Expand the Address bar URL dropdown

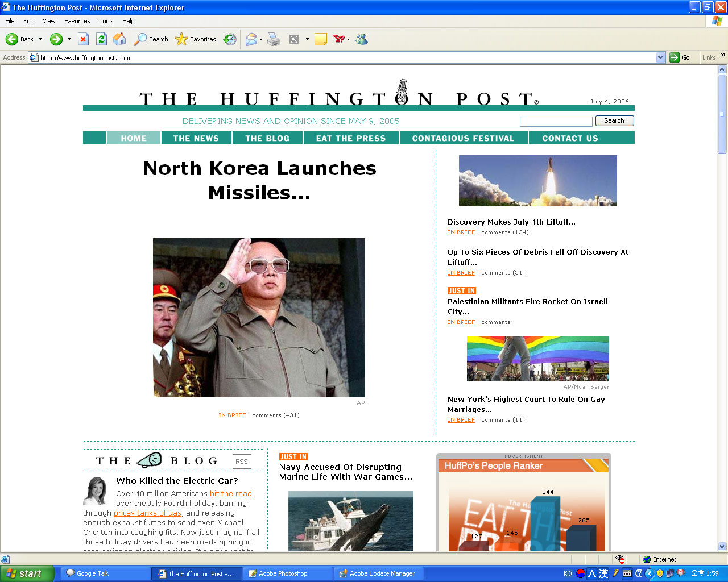click(660, 57)
